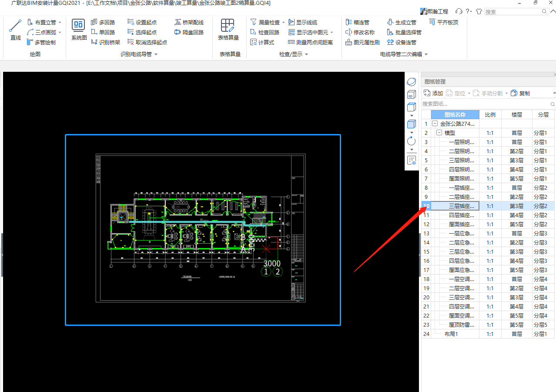Click the 箱连管 box-to-pipe tool
This screenshot has height=392, width=556.
(358, 22)
